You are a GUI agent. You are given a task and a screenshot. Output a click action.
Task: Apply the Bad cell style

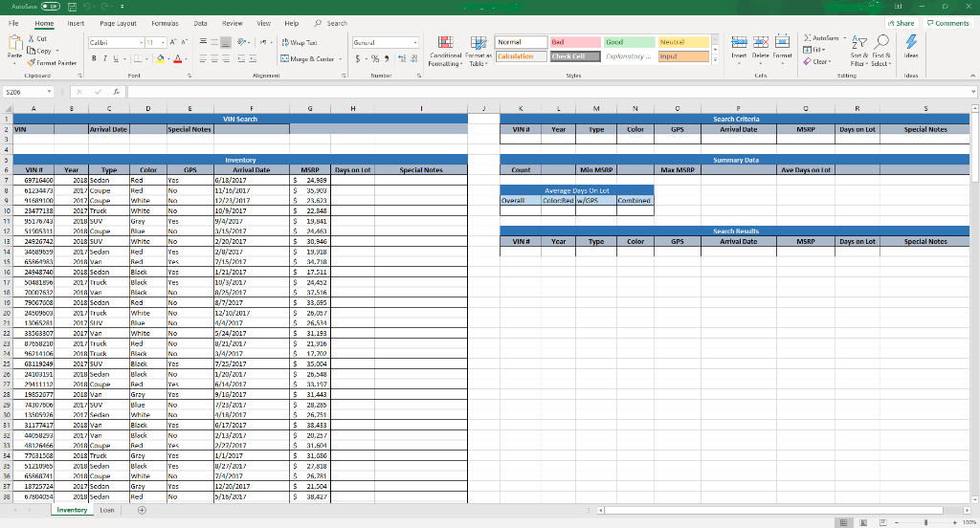[x=575, y=42]
